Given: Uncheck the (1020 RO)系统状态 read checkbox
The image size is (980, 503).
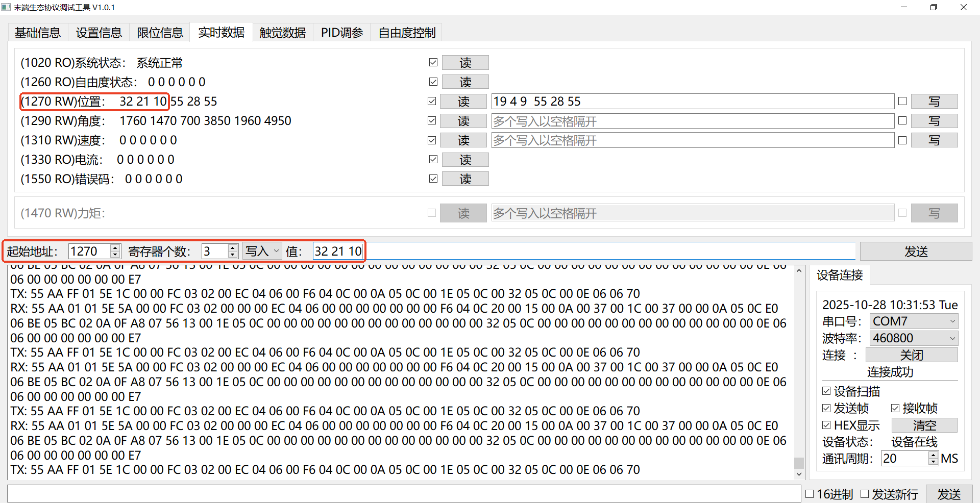Looking at the screenshot, I should [433, 62].
